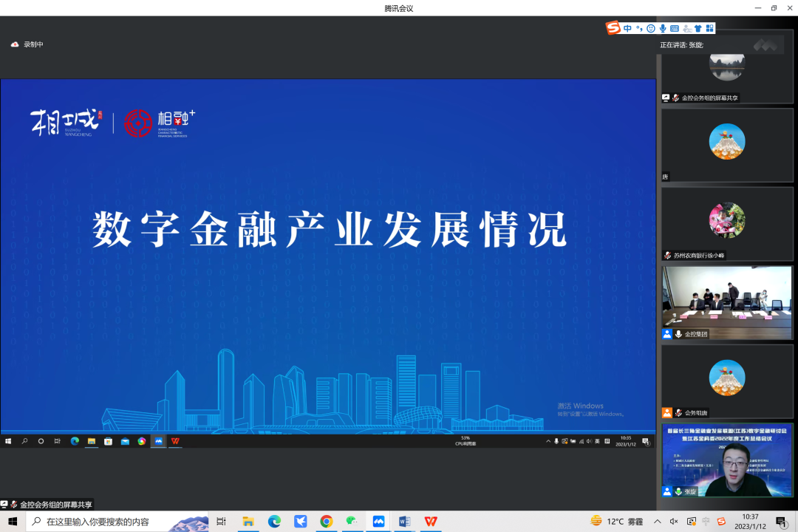Expand hidden system tray icons chevron
This screenshot has width=798, height=532.
click(x=658, y=522)
